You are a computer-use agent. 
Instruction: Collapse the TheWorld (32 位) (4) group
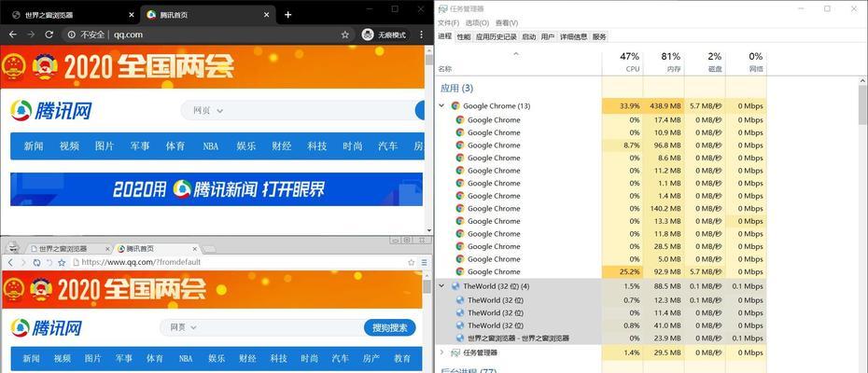[441, 286]
